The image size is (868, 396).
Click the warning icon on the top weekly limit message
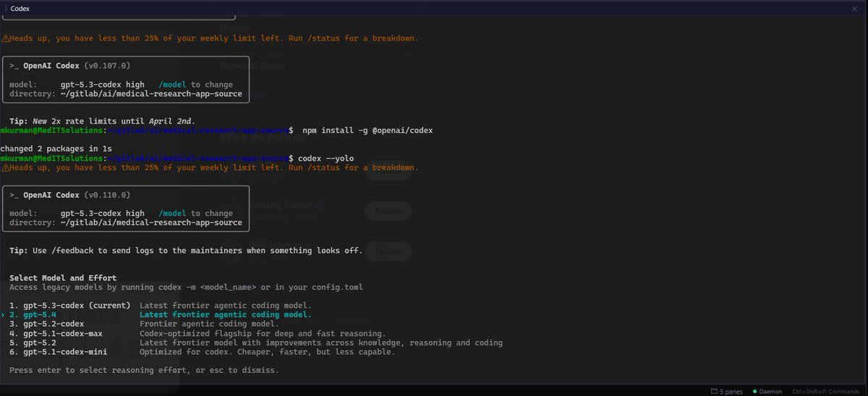coord(4,38)
